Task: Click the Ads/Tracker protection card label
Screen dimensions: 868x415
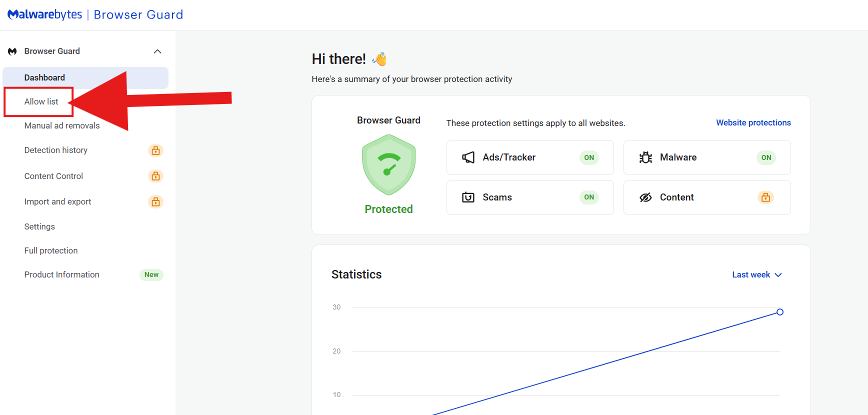Action: 509,157
